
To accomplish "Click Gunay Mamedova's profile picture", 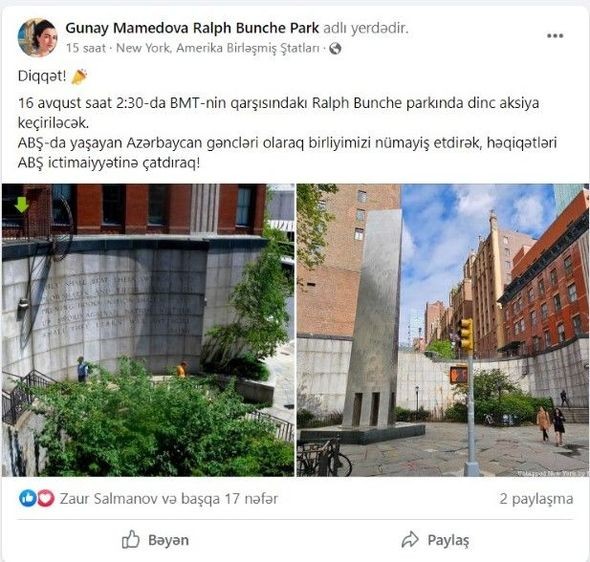I will (37, 38).
